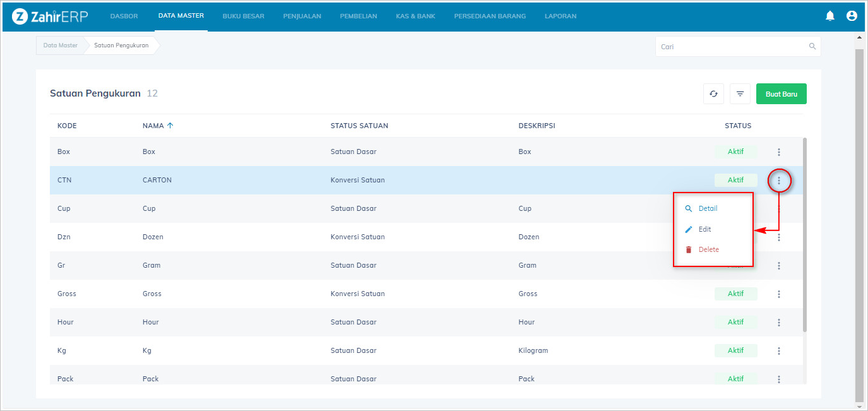
Task: Click the search magnifier icon in Cari field
Action: (x=812, y=47)
